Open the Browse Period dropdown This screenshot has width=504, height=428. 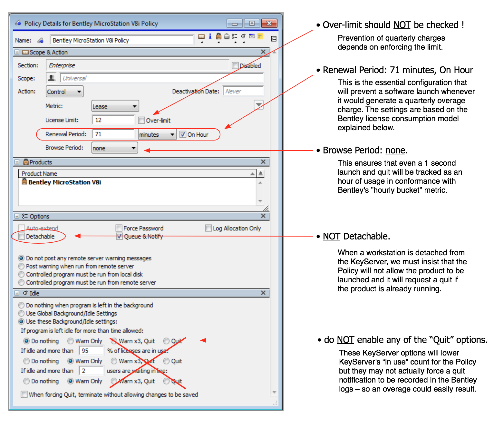tap(114, 148)
